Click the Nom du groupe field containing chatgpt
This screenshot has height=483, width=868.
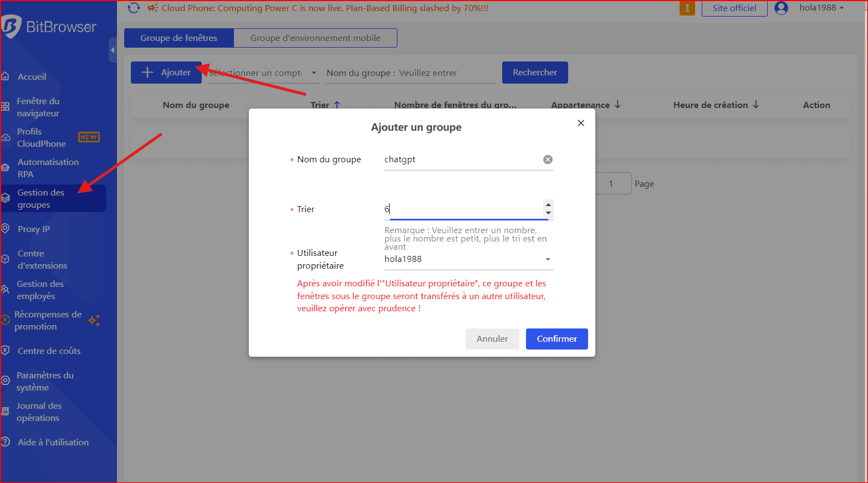[x=460, y=160]
